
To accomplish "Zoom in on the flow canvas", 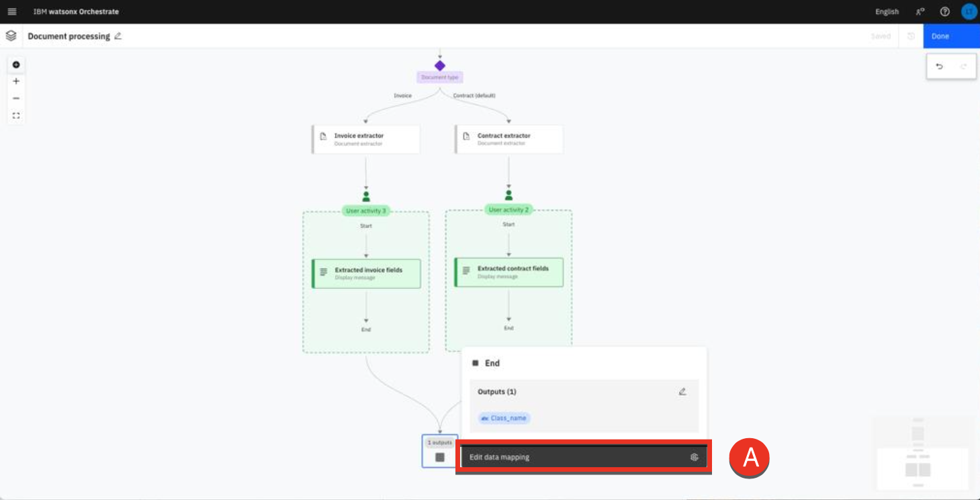I will coord(16,81).
